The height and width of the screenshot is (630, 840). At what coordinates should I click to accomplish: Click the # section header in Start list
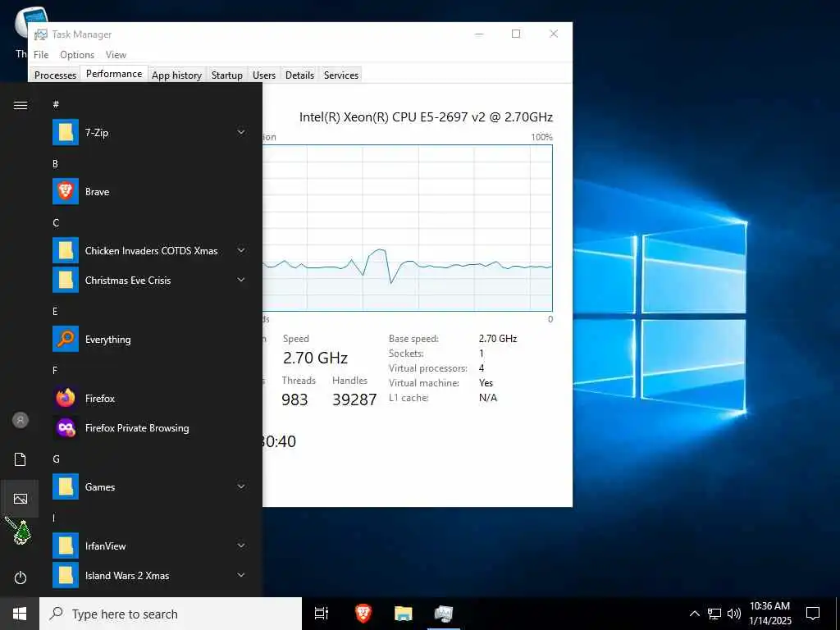tap(56, 104)
